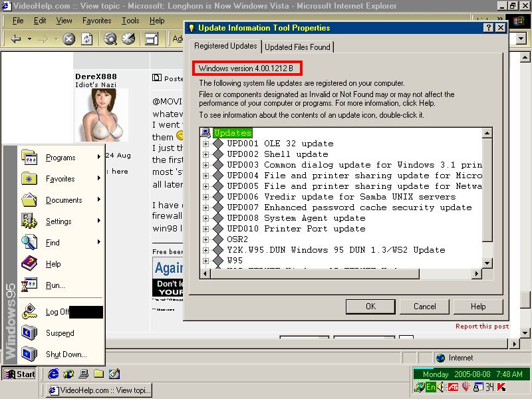
Task: Choose Shut Down... from the Start menu
Action: pyautogui.click(x=61, y=354)
